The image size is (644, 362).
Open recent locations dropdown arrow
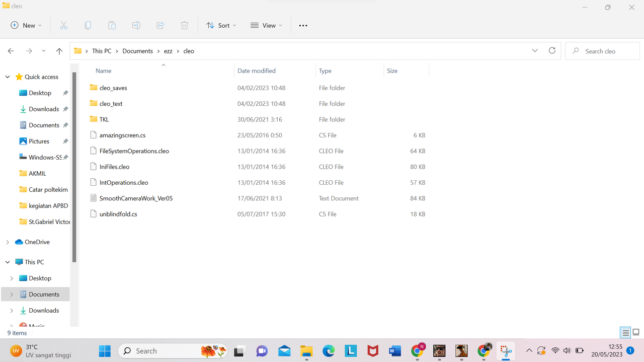(x=44, y=51)
